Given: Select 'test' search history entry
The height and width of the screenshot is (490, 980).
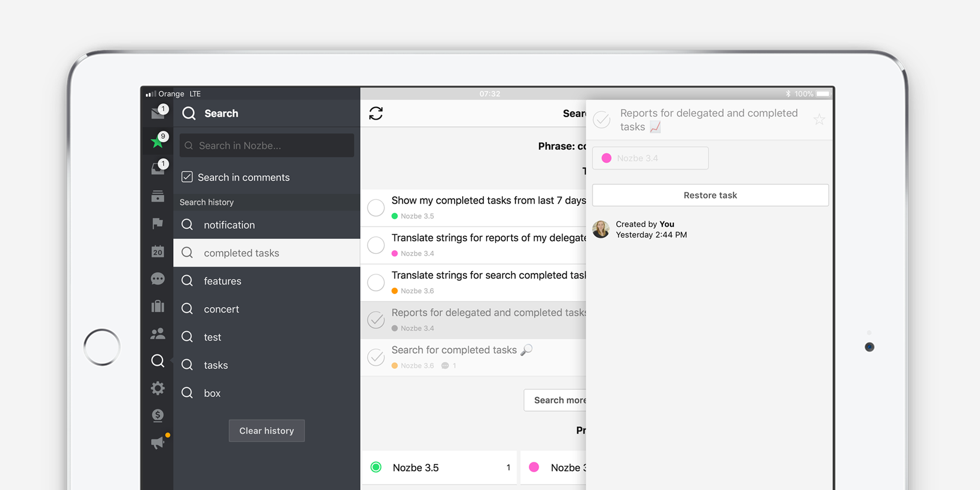Looking at the screenshot, I should [x=267, y=337].
